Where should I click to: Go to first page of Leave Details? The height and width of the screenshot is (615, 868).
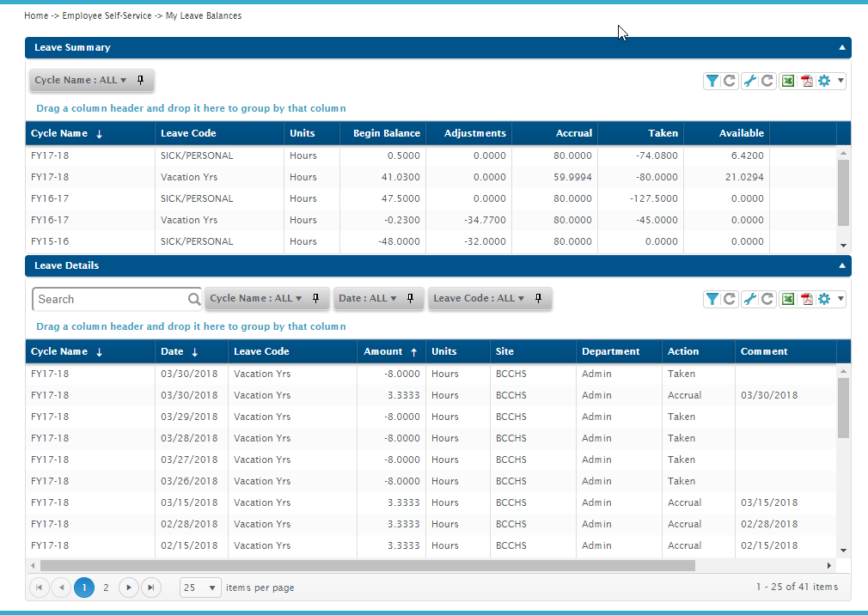pyautogui.click(x=40, y=588)
